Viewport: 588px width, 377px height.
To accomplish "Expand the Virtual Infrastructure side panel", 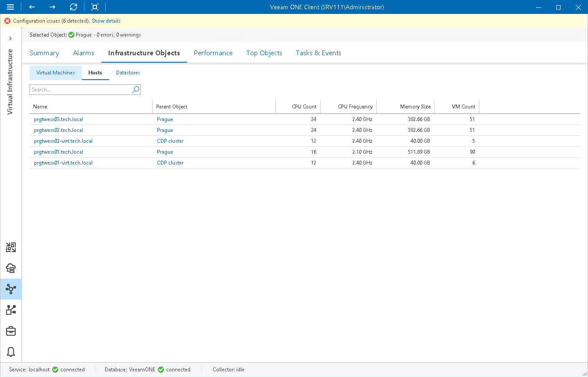I will coord(10,39).
